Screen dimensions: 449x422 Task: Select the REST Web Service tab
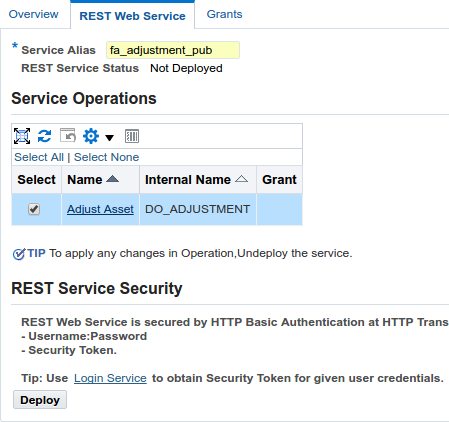132,16
